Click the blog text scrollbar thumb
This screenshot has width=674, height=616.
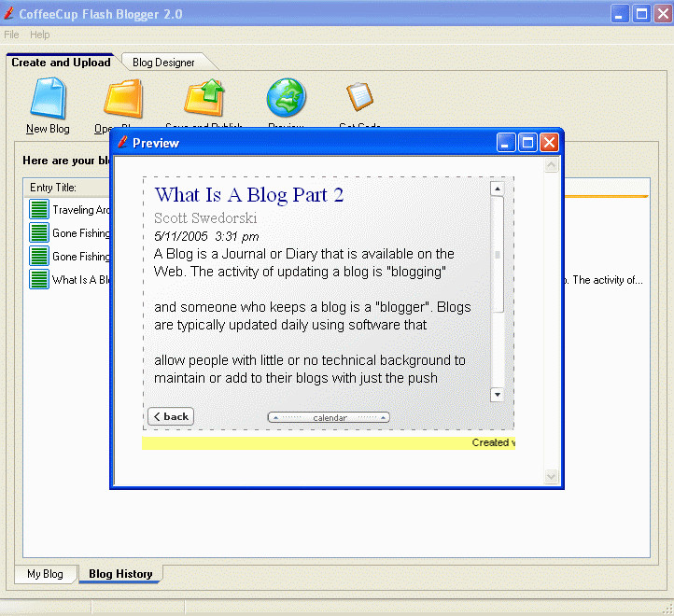point(498,254)
